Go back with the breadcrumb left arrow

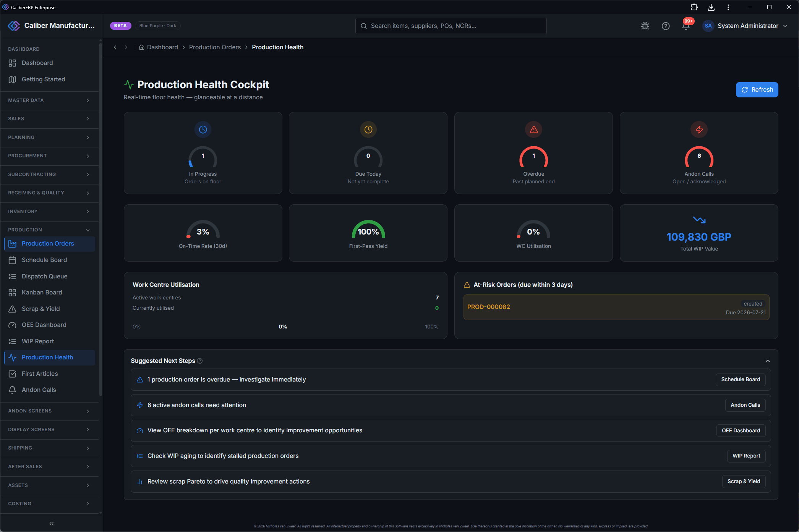tap(115, 47)
